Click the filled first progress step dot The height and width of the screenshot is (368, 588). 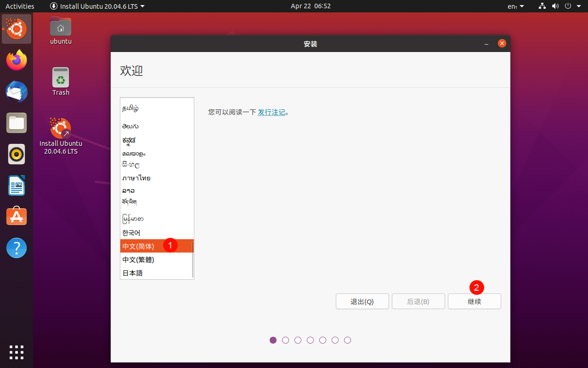click(x=273, y=340)
